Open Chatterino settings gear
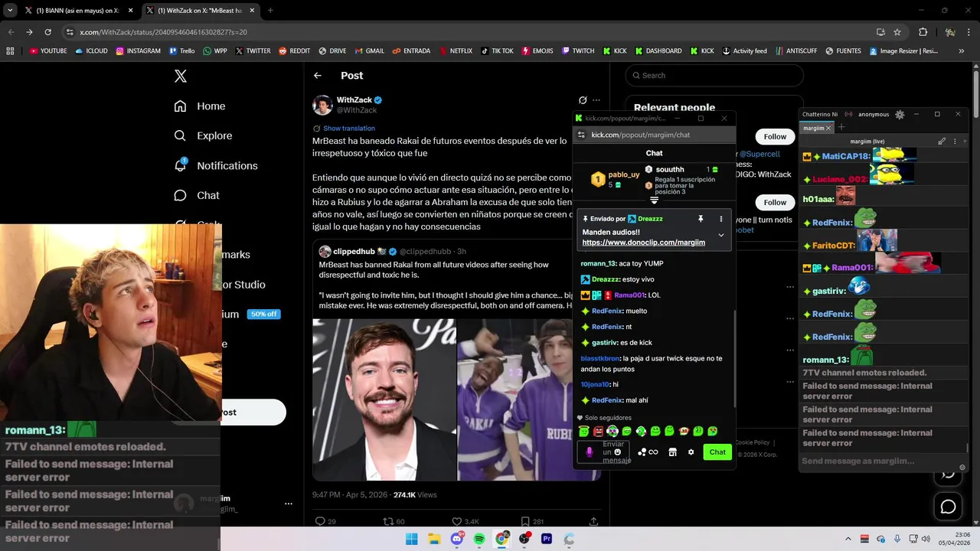Screen dimensions: 980x551 click(x=900, y=115)
